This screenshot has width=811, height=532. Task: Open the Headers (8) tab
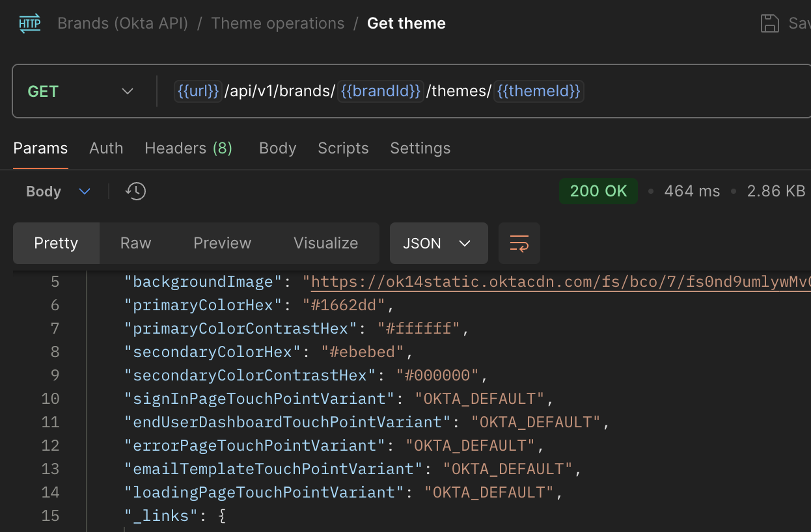coord(188,148)
